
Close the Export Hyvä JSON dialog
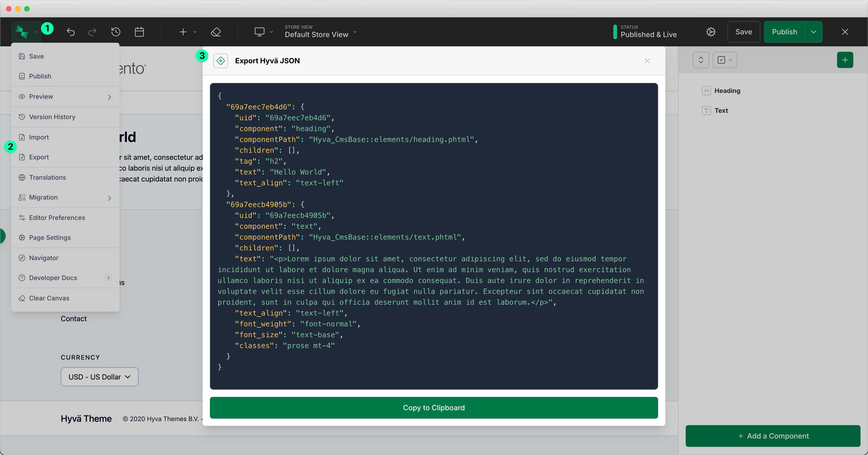(x=647, y=61)
